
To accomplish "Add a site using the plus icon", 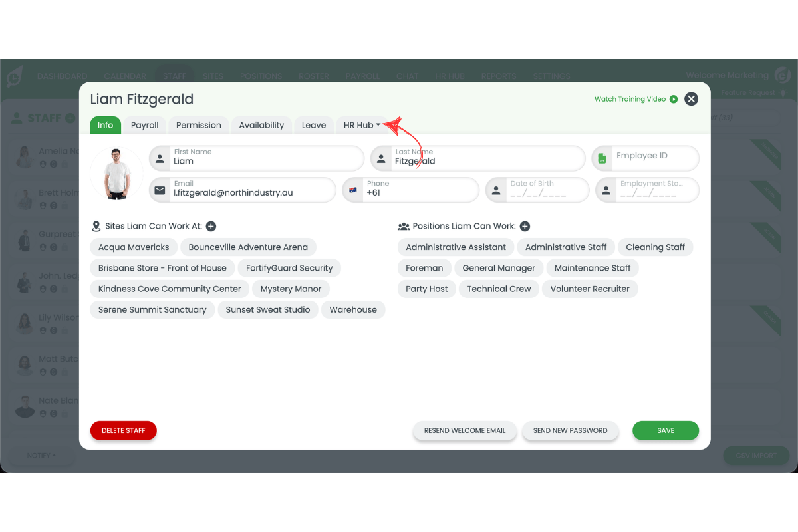I will [x=211, y=226].
